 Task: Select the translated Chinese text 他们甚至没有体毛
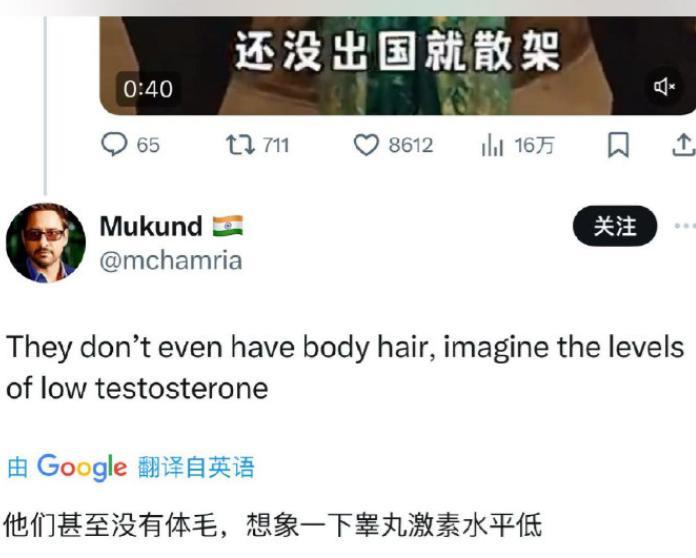(111, 525)
